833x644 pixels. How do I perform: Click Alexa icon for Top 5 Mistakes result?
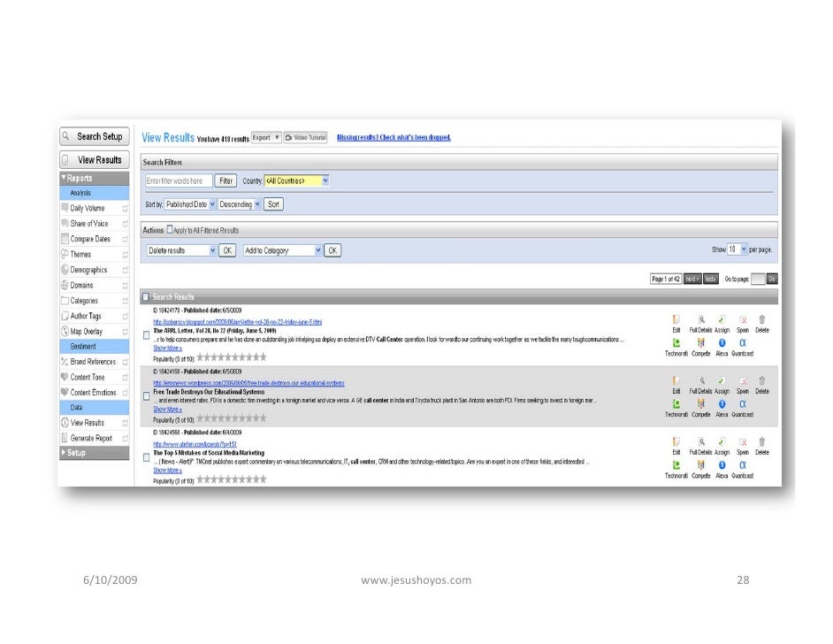pyautogui.click(x=722, y=465)
